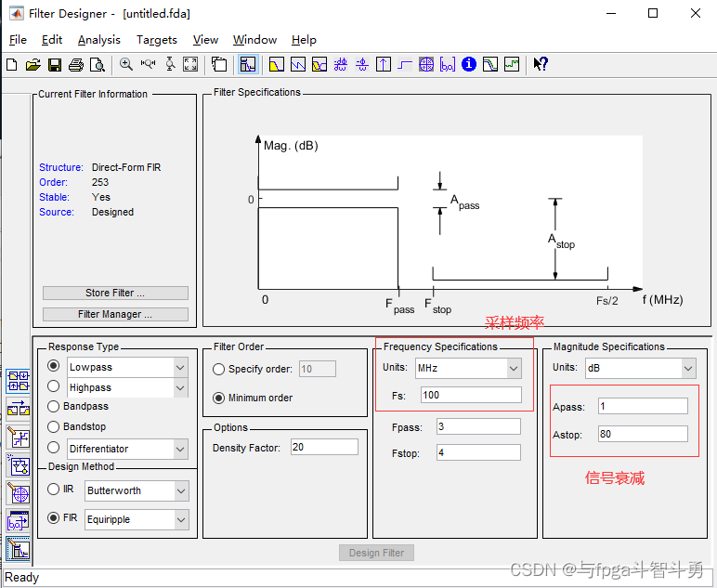
Task: Show Magnitude and Phase Responses together
Action: pos(319,64)
